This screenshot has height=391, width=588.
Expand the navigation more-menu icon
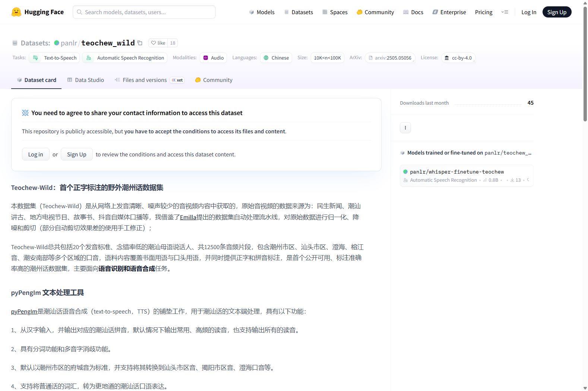point(505,12)
